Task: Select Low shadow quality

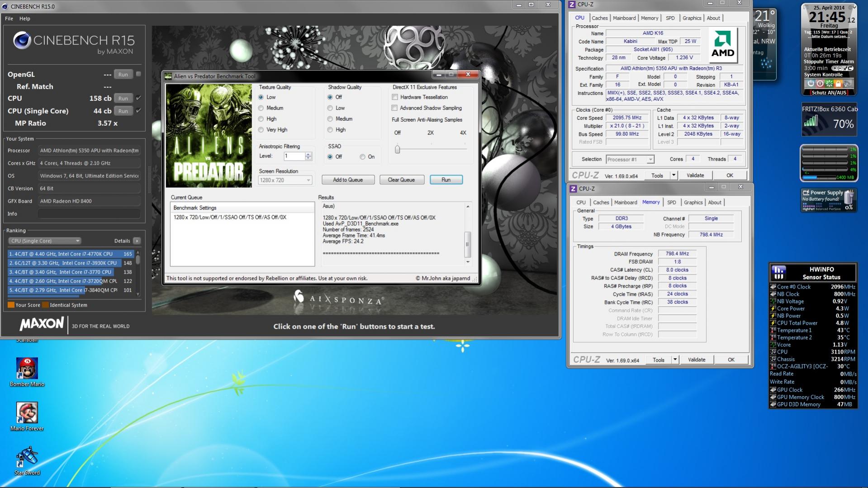Action: [x=330, y=108]
